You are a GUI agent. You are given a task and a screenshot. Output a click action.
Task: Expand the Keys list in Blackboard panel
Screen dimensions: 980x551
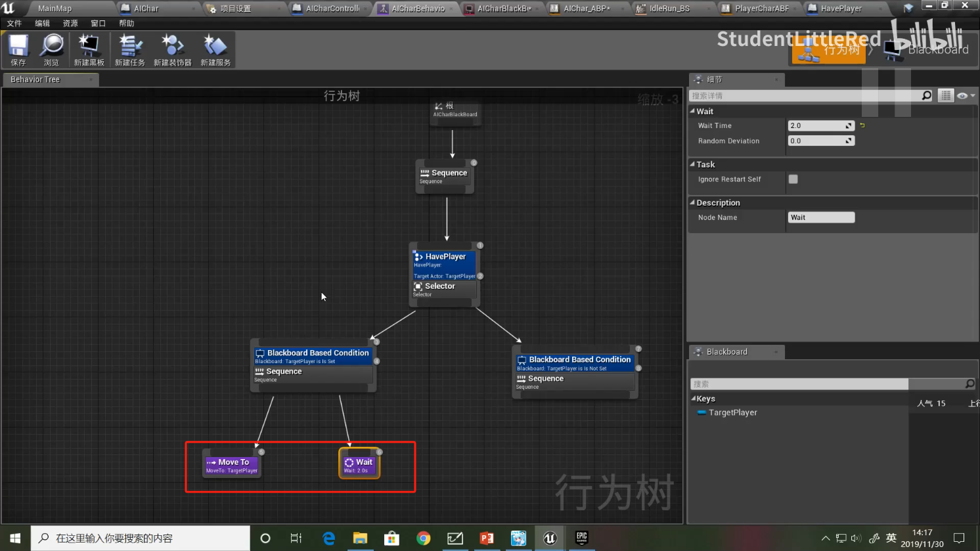tap(694, 399)
